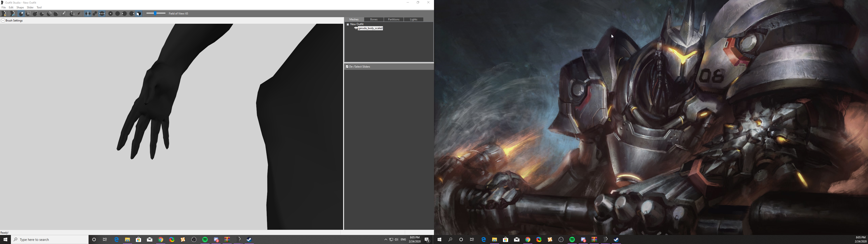Toggle X-Mirror brush option
This screenshot has width=868, height=244.
(88, 14)
